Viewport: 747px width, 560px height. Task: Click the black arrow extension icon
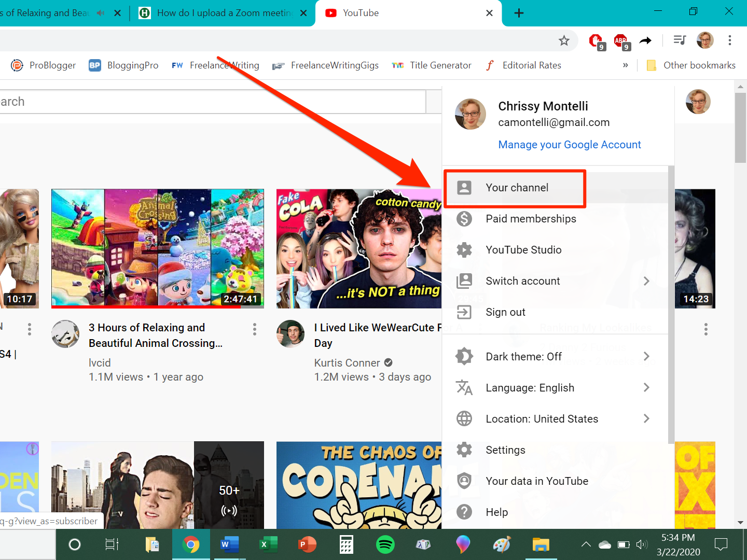click(645, 40)
